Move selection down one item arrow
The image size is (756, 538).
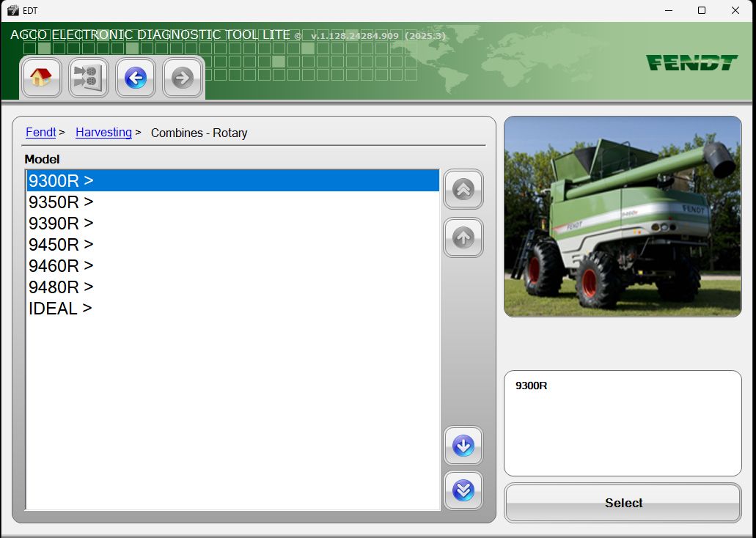click(x=463, y=446)
